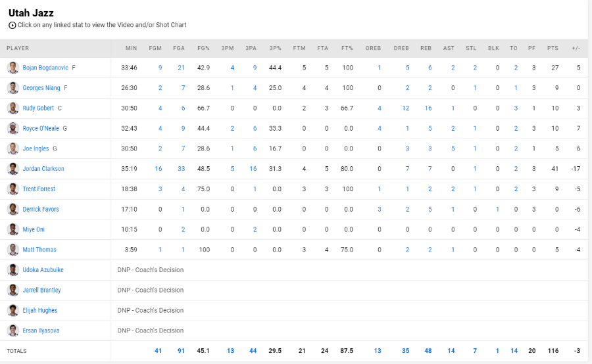Click Matt Thomas' headshot avatar
This screenshot has height=364, width=592.
tap(13, 249)
